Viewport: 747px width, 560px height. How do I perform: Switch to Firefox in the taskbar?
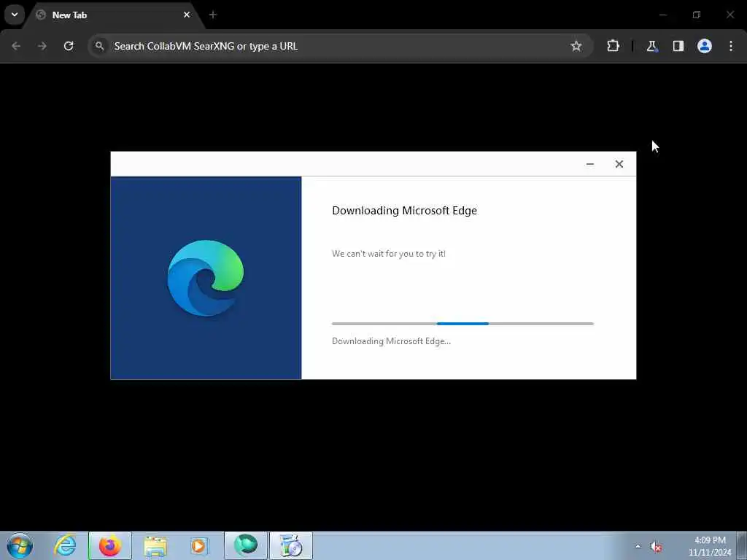[x=109, y=545]
